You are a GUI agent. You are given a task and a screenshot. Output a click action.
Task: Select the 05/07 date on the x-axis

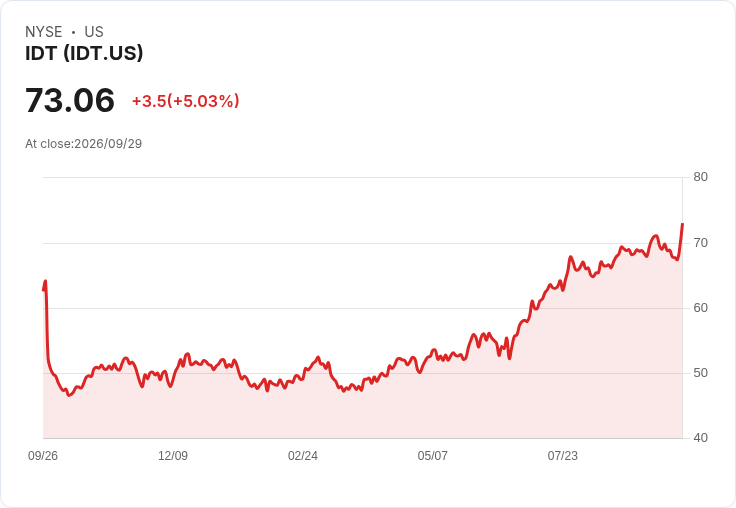[x=432, y=455]
